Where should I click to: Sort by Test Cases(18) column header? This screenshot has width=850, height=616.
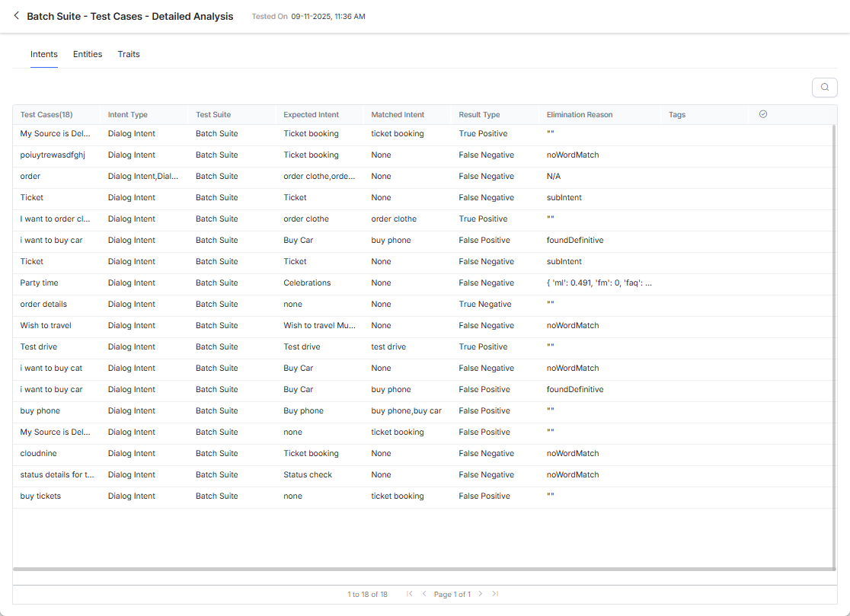46,115
